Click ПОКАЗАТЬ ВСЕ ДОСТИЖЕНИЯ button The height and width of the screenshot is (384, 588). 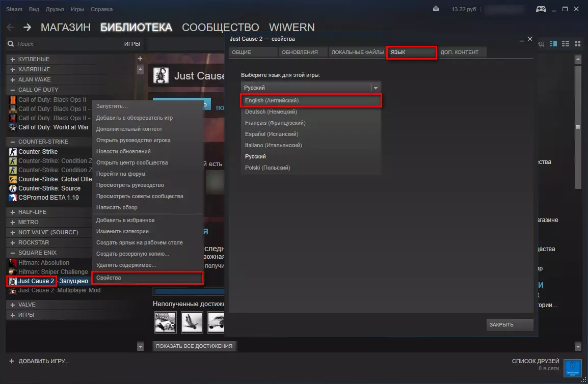click(x=194, y=346)
